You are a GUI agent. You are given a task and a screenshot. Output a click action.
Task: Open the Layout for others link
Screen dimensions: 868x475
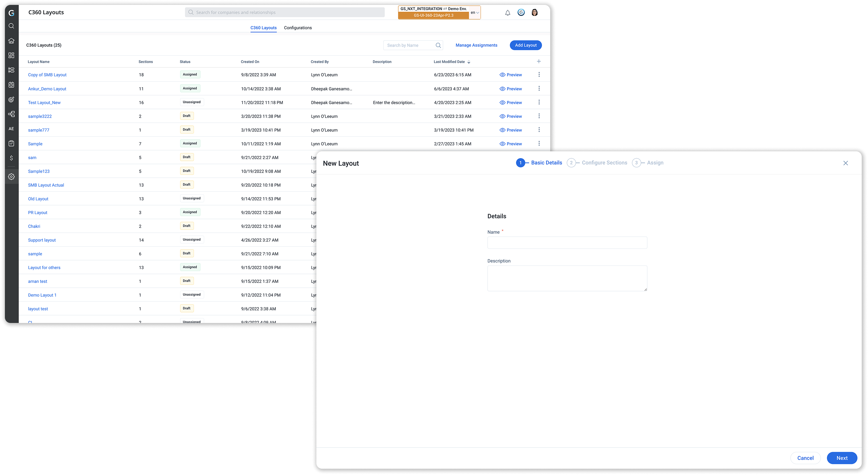pyautogui.click(x=44, y=268)
